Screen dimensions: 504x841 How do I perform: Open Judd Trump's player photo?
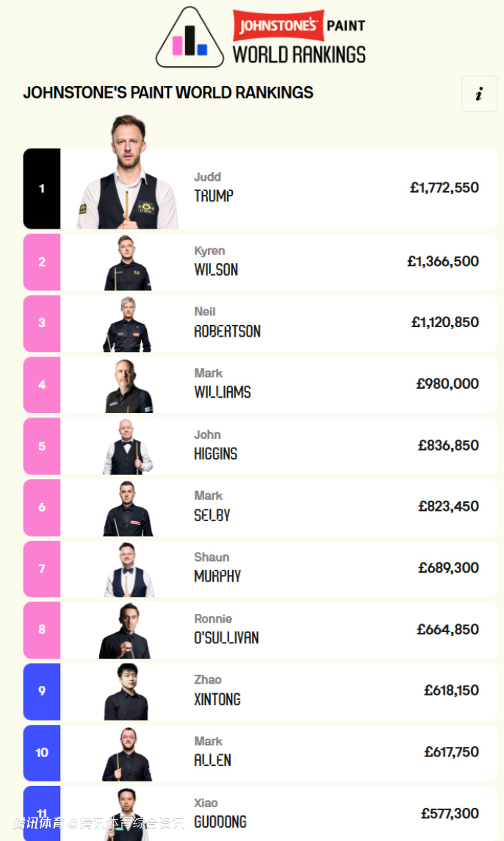[128, 176]
